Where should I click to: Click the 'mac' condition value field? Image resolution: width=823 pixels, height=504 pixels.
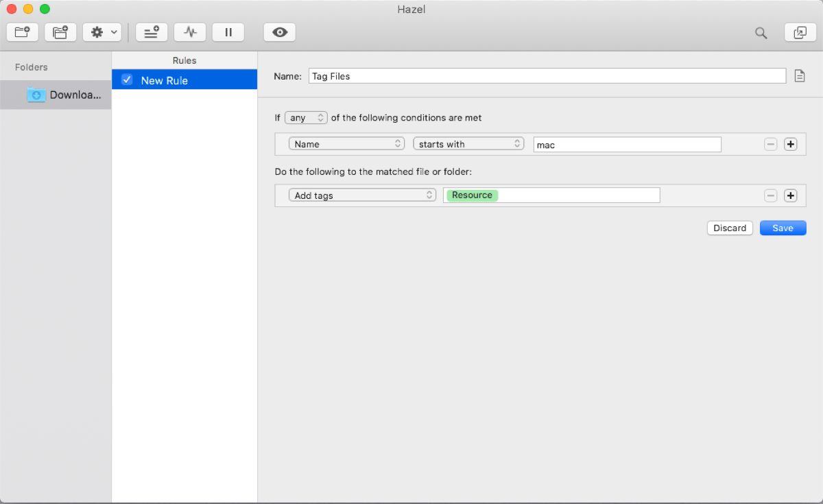628,145
